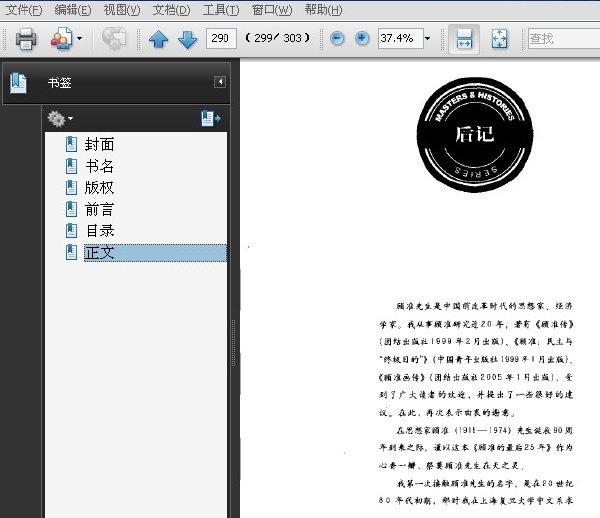Go to previous page with up arrow
This screenshot has width=600, height=518.
click(158, 39)
